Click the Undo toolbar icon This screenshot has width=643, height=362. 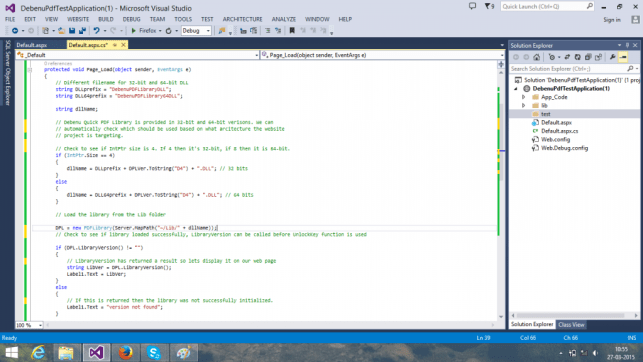tap(96, 31)
